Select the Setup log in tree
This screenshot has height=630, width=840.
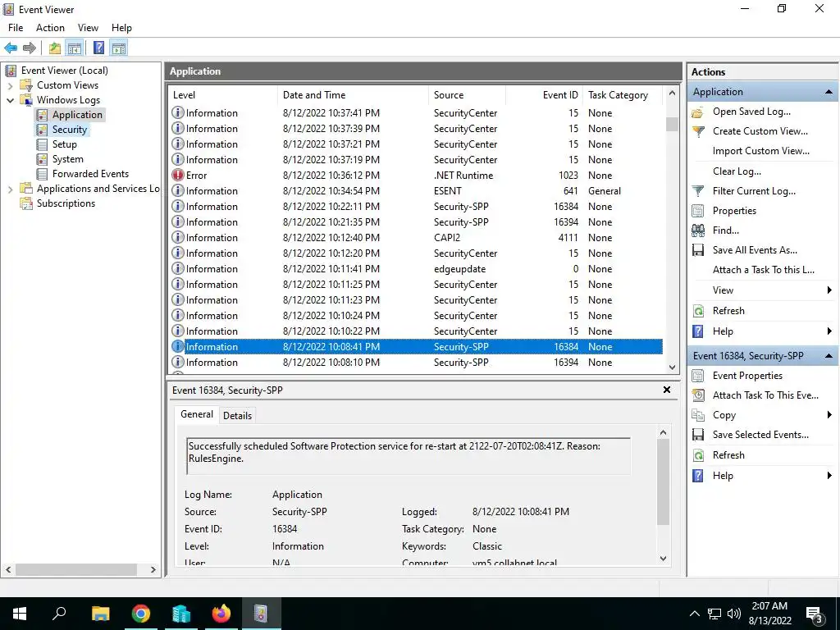pyautogui.click(x=64, y=144)
